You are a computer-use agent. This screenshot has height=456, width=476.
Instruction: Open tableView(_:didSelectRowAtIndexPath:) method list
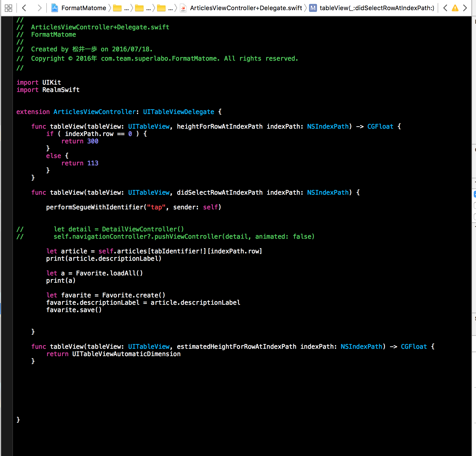point(372,8)
